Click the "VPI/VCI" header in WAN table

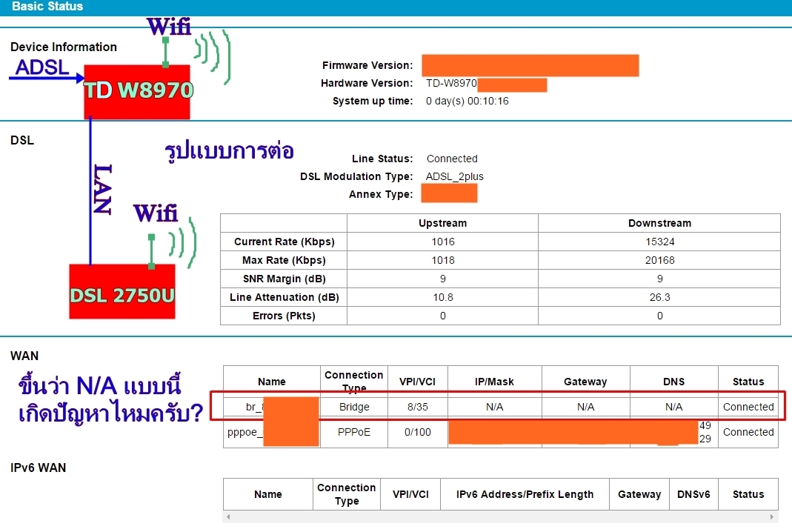coord(417,382)
